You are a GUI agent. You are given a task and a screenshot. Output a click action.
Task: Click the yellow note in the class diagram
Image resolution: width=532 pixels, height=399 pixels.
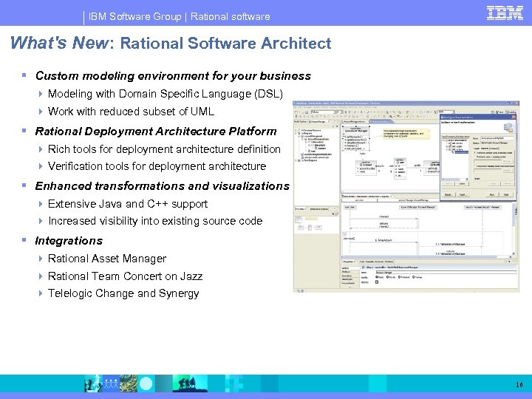(406, 134)
